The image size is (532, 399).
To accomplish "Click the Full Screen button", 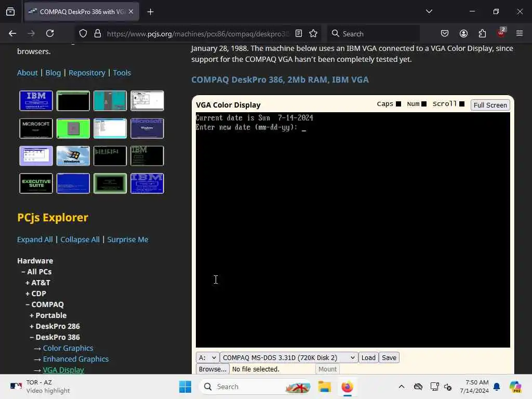I will pos(490,105).
